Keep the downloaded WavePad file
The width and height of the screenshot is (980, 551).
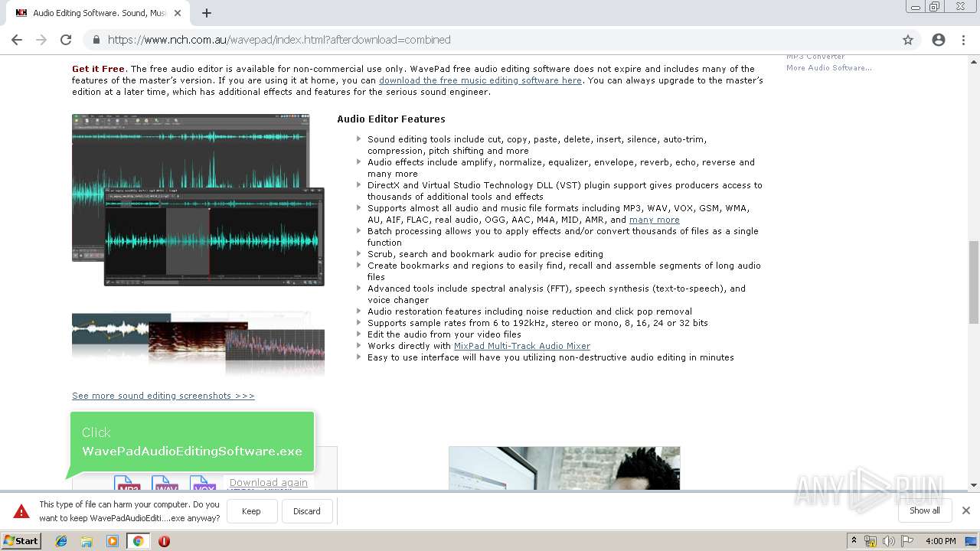tap(251, 511)
